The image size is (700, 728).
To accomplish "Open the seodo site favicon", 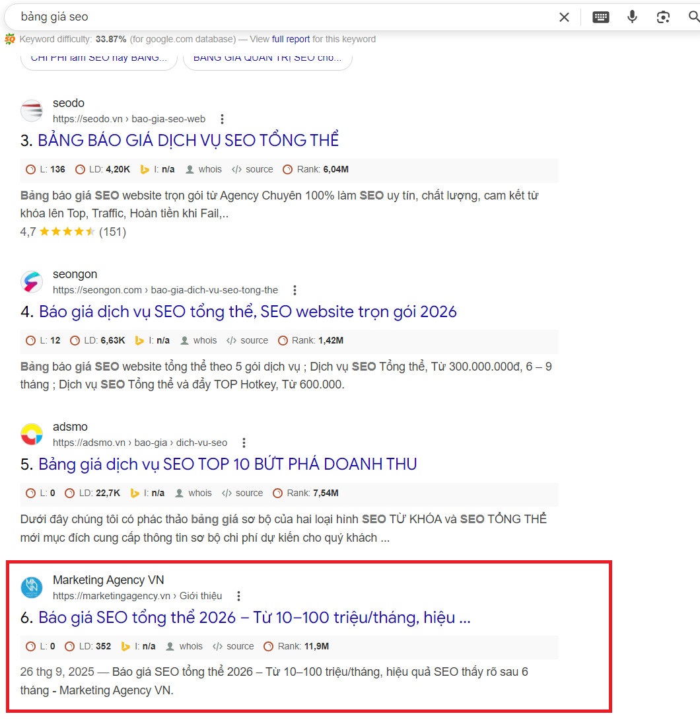I will (32, 111).
